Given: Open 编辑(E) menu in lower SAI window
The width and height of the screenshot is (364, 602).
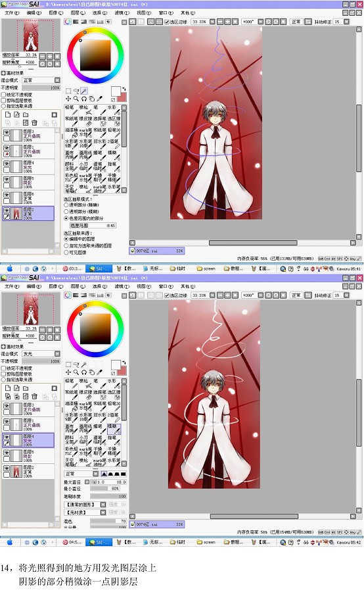Looking at the screenshot, I should click(x=34, y=286).
